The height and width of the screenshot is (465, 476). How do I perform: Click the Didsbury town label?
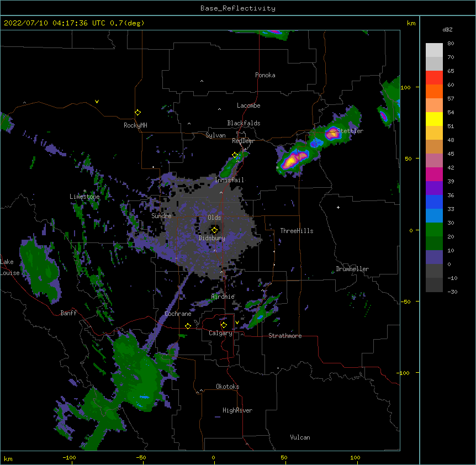pyautogui.click(x=211, y=238)
